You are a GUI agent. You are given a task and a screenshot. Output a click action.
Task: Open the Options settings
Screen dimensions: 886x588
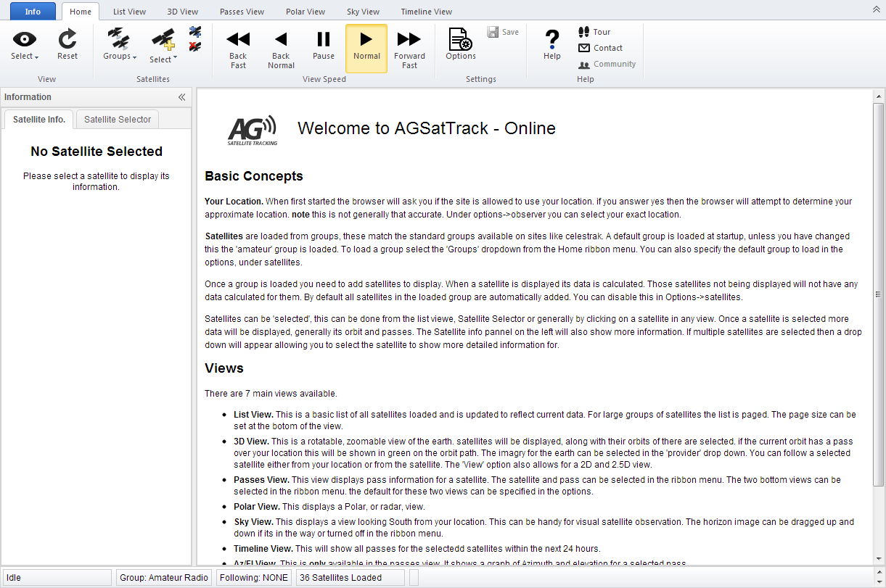461,45
